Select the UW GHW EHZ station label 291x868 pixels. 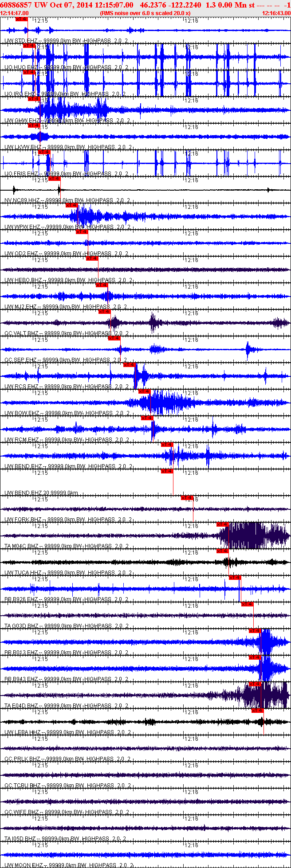[x=67, y=121]
